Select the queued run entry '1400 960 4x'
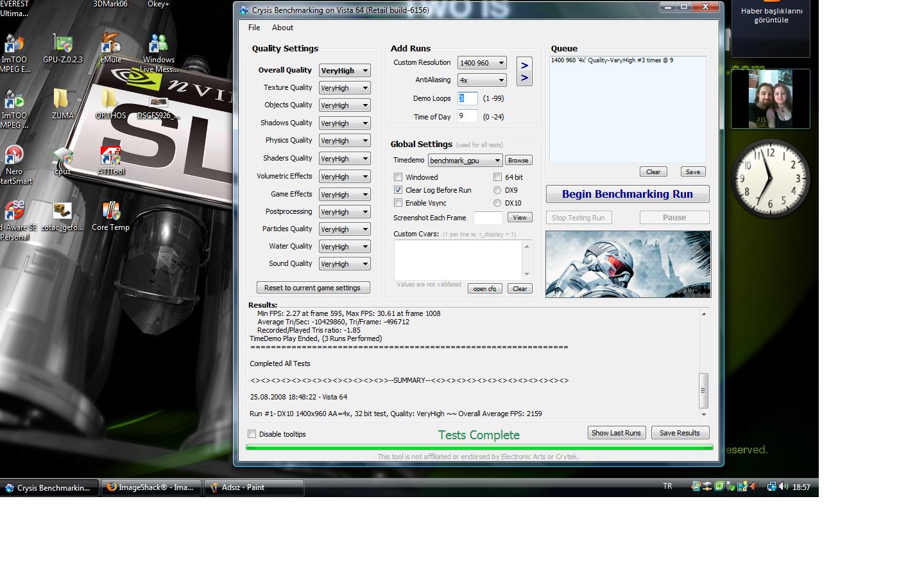 [612, 60]
